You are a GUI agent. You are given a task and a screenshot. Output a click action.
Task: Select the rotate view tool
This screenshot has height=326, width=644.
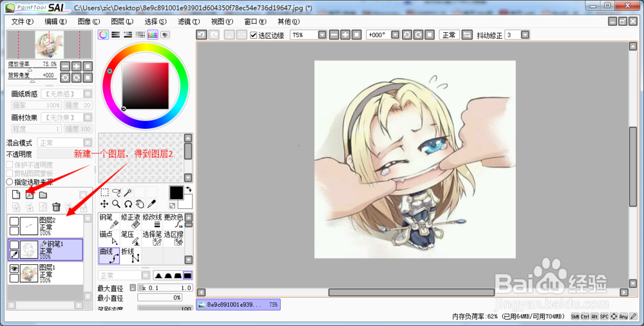pos(128,204)
